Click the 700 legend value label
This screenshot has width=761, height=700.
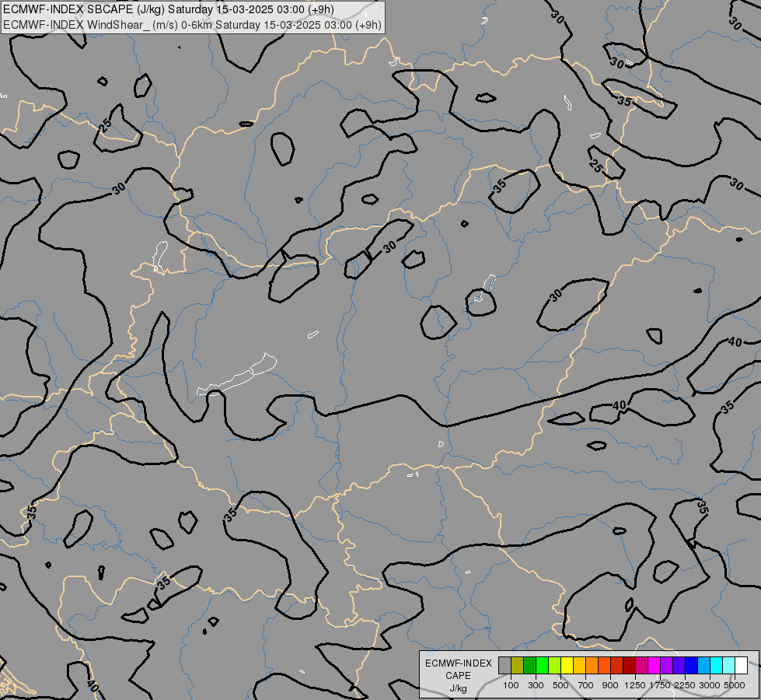point(586,685)
